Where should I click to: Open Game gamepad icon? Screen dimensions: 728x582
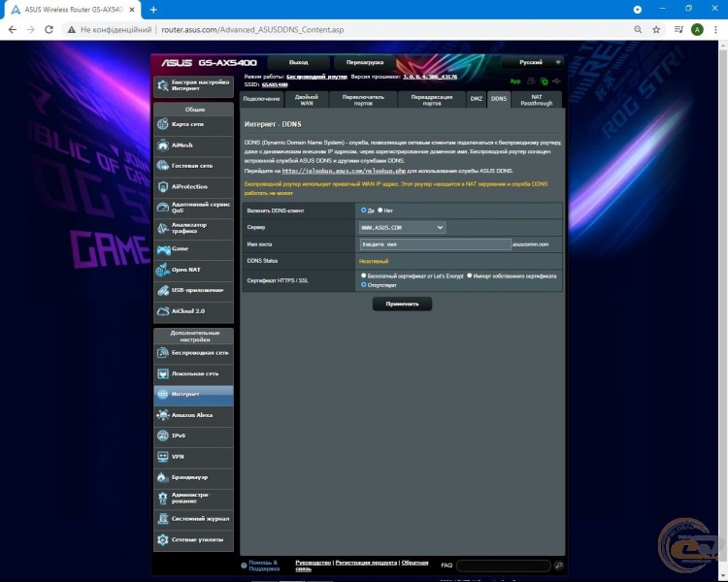tap(163, 249)
